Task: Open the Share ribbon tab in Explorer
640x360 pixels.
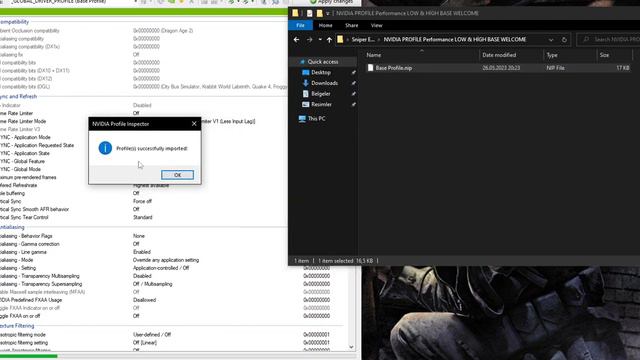Action: (x=351, y=25)
